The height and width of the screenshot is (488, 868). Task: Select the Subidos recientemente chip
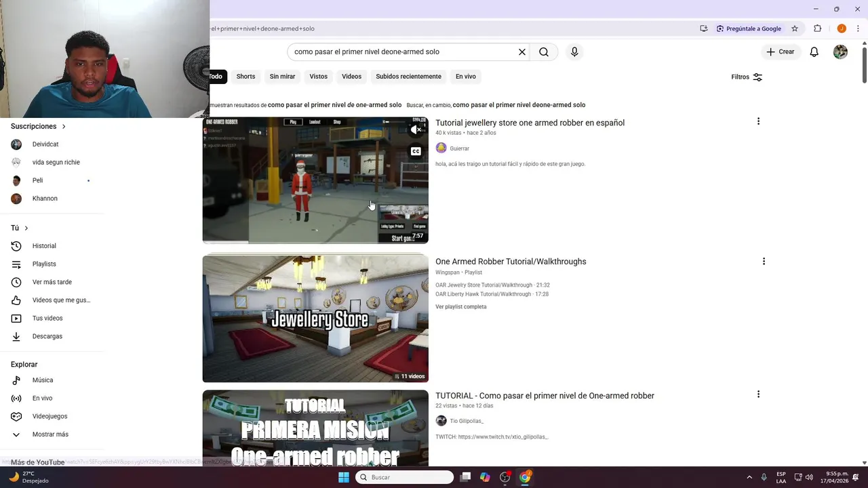click(408, 77)
